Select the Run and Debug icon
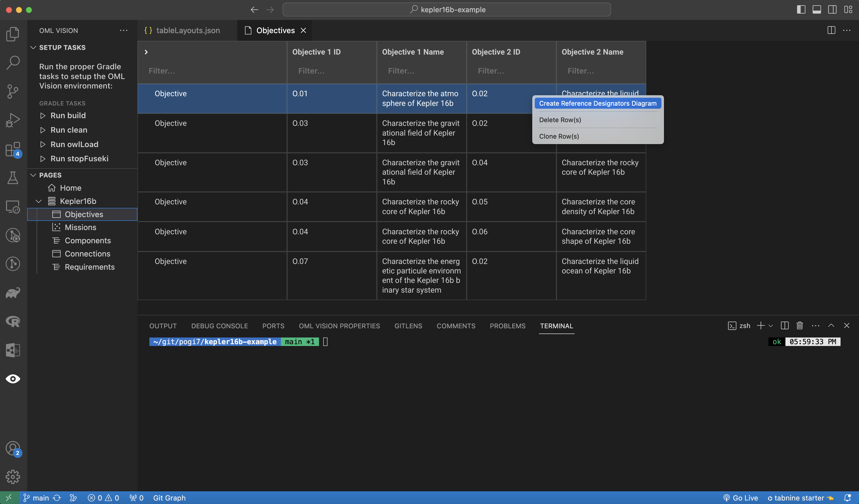The width and height of the screenshot is (859, 504). [13, 120]
